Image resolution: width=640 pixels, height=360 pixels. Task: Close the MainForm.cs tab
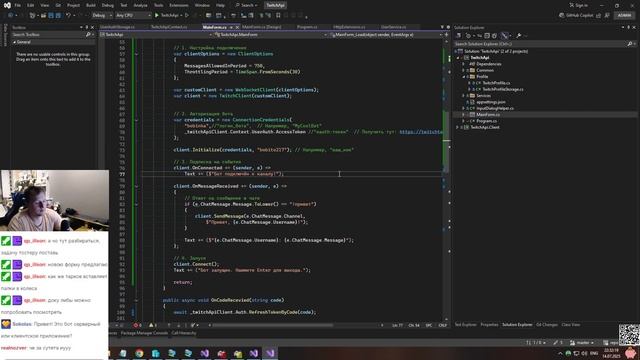coord(237,27)
